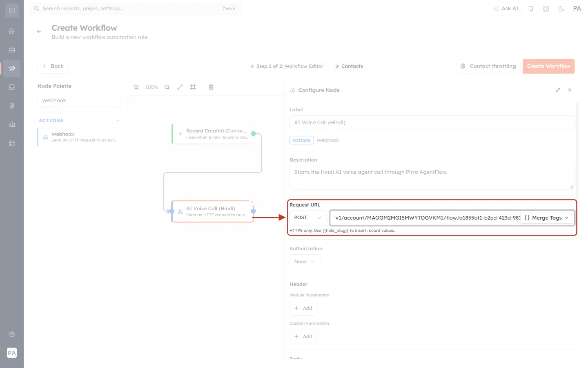Edit the Description text area

432,177
